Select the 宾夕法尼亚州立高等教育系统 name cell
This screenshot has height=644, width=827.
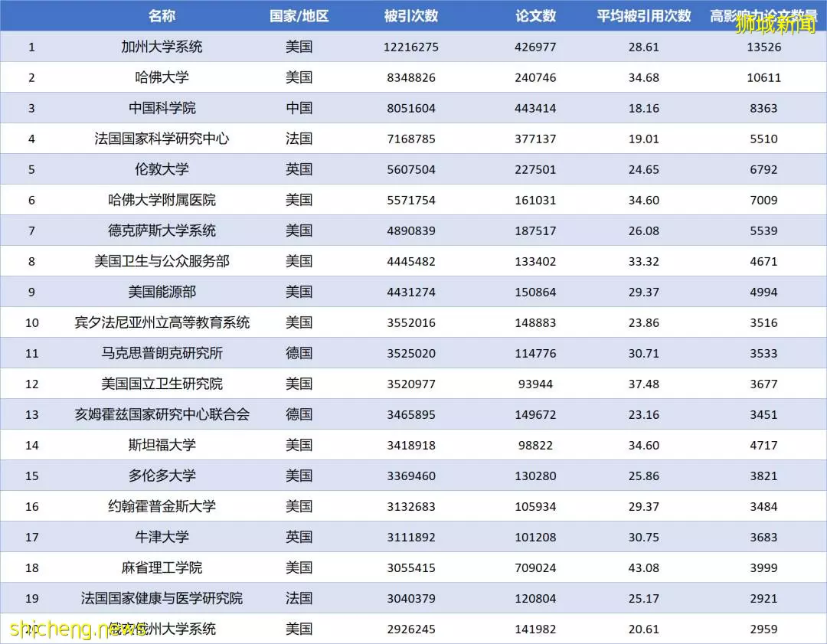tap(162, 322)
